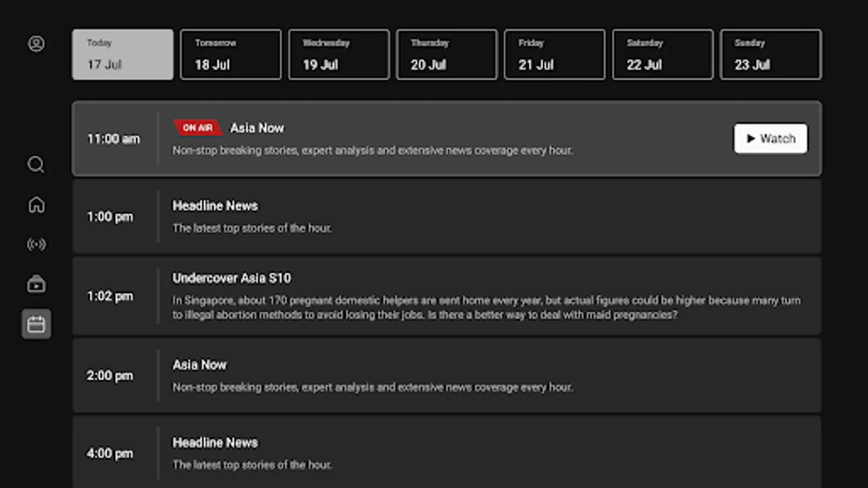The image size is (868, 488).
Task: Click the Watch button for Asia Now
Action: tap(770, 138)
